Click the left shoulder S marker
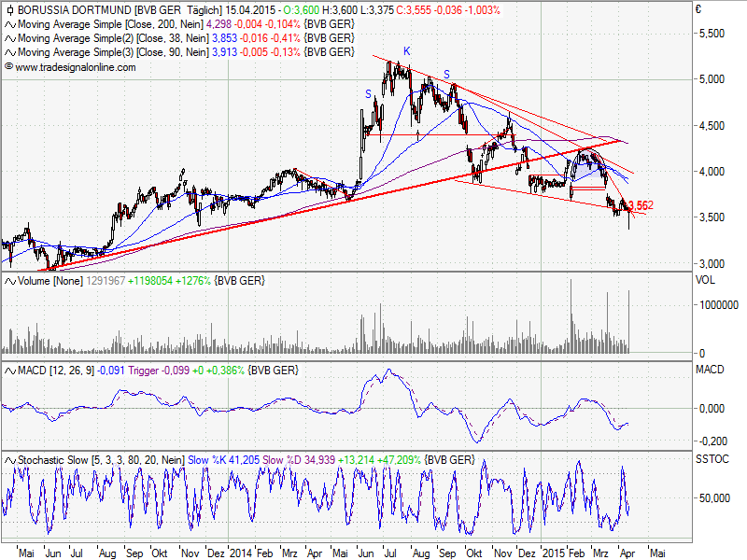Viewport: 747px width, 560px height. pyautogui.click(x=368, y=94)
